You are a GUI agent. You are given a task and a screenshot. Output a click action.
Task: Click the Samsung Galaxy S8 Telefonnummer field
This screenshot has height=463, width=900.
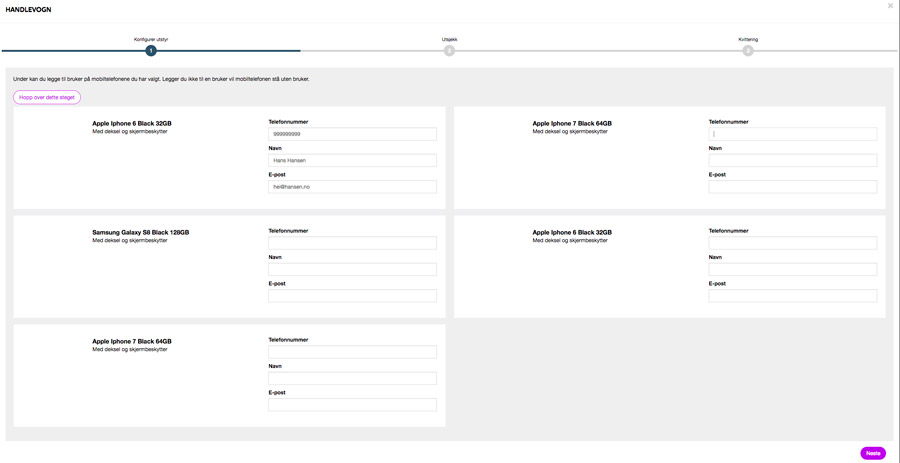click(x=352, y=243)
